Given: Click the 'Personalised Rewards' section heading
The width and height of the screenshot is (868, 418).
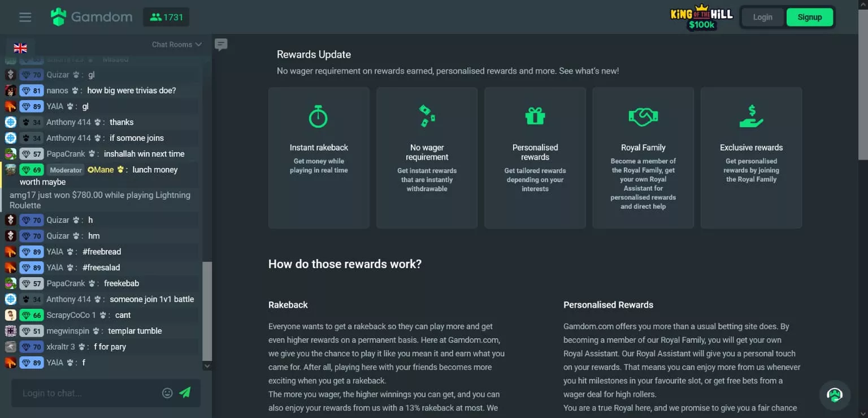Looking at the screenshot, I should click(608, 305).
